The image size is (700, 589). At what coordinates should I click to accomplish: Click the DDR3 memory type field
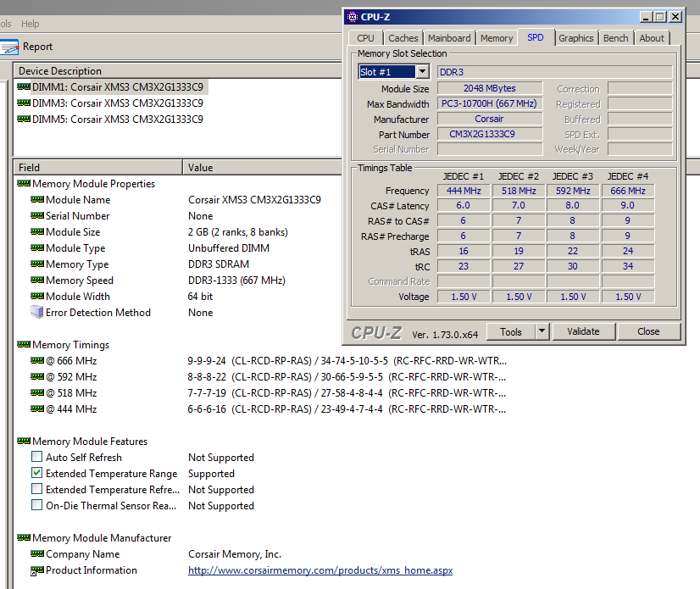click(555, 72)
